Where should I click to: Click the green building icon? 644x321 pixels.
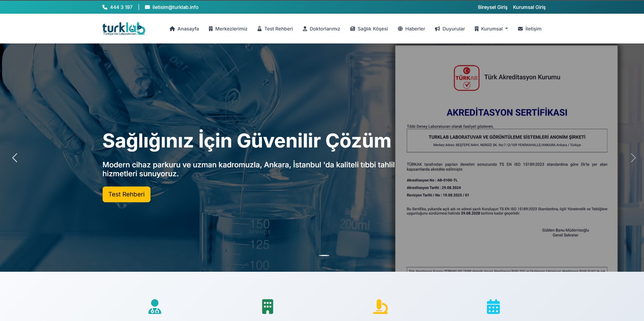click(x=267, y=307)
